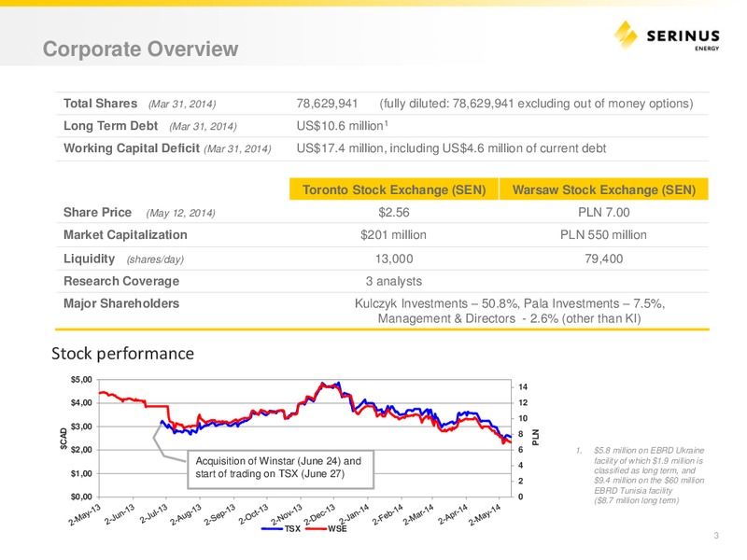Click the Corporate Overview title
The width and height of the screenshot is (747, 560).
pyautogui.click(x=141, y=49)
